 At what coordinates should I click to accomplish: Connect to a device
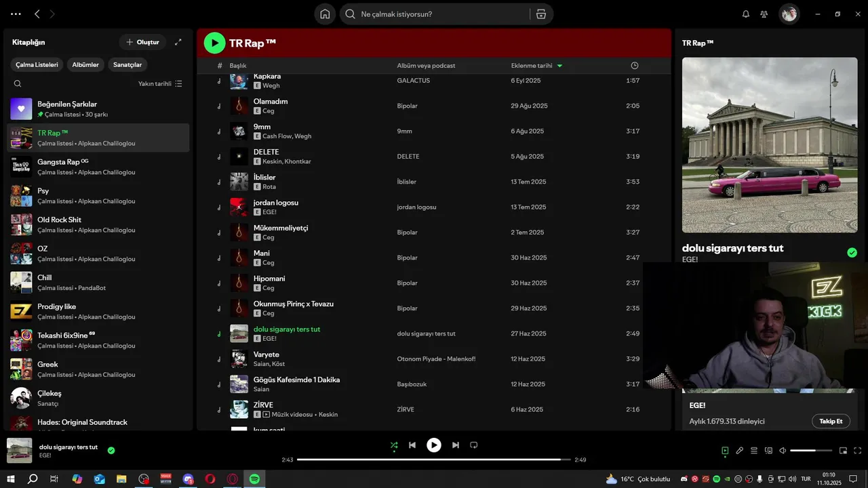pyautogui.click(x=768, y=451)
